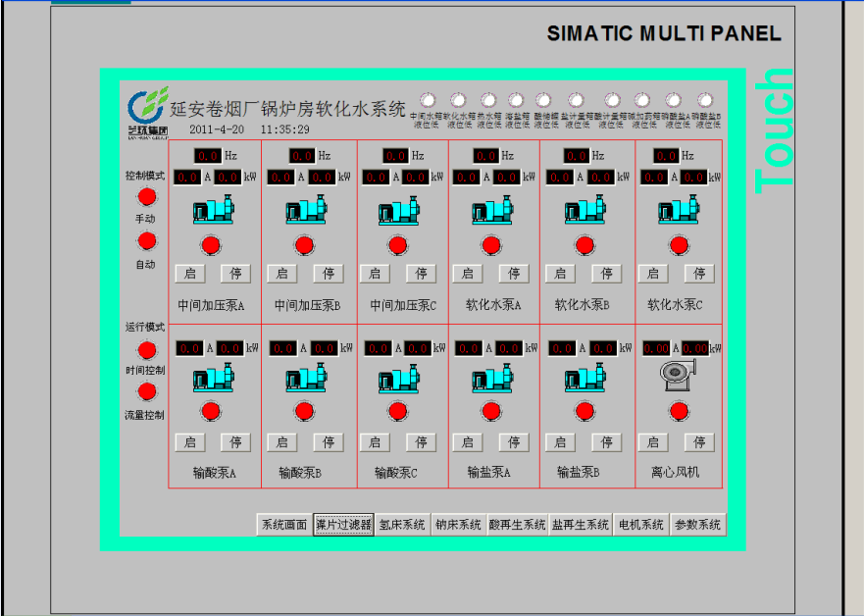Click the 热水箱 low level indicator lamp
Viewport: 864px width, 616px height.
pos(486,100)
